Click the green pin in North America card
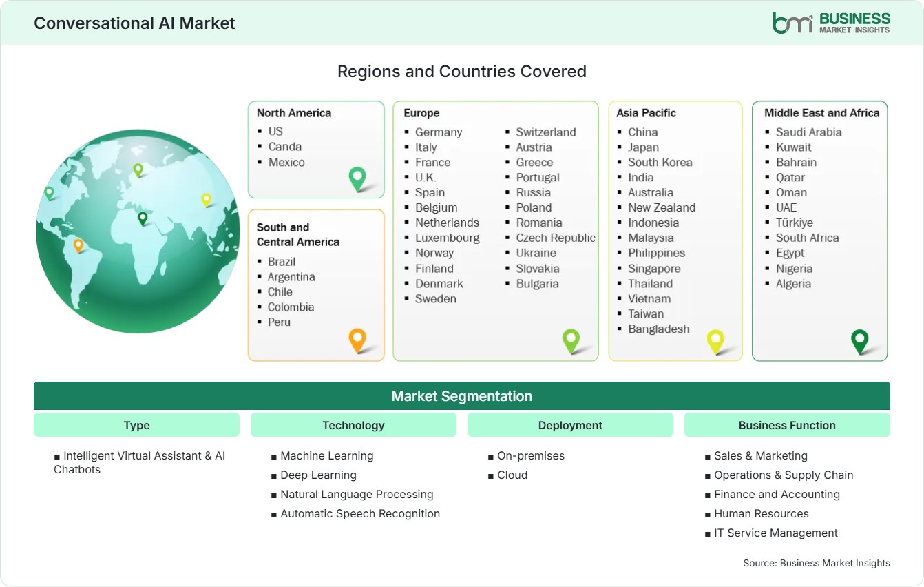Image resolution: width=924 pixels, height=587 pixels. pyautogui.click(x=357, y=179)
